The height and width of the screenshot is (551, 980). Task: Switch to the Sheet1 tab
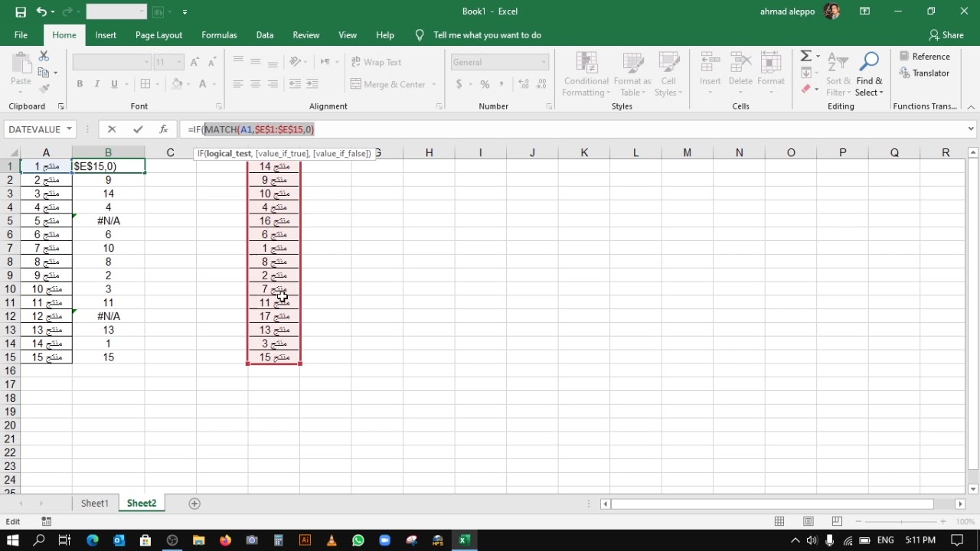coord(95,504)
